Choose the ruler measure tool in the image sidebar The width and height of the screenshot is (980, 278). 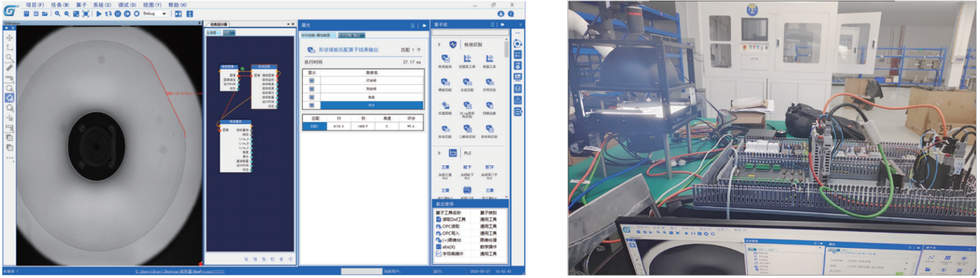coord(9,68)
